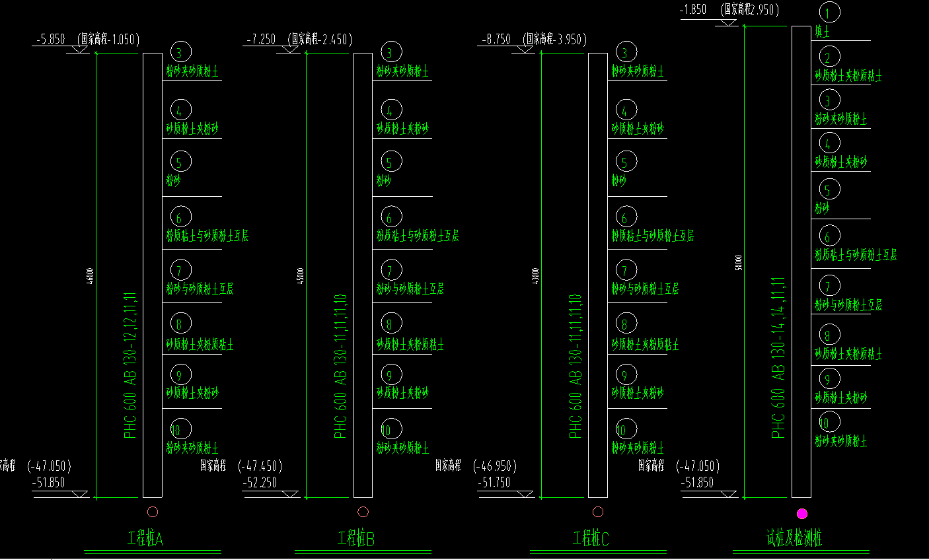The height and width of the screenshot is (560, 929).
Task: Select layer 9 砂质粉土夹粉砂 label beside pile C
Action: coord(638,394)
